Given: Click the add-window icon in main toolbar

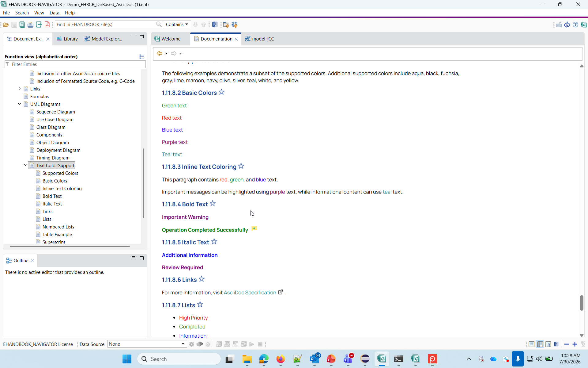Looking at the screenshot, I should (226, 25).
